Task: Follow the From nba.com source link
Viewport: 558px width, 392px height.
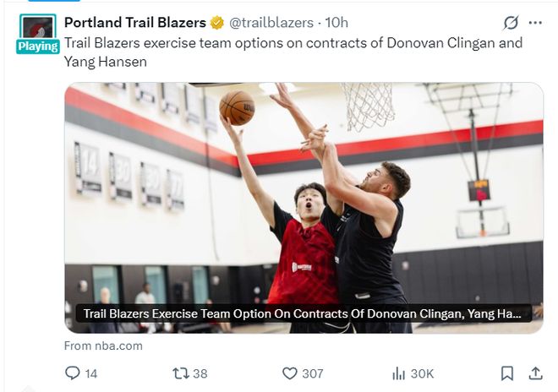Action: 103,346
